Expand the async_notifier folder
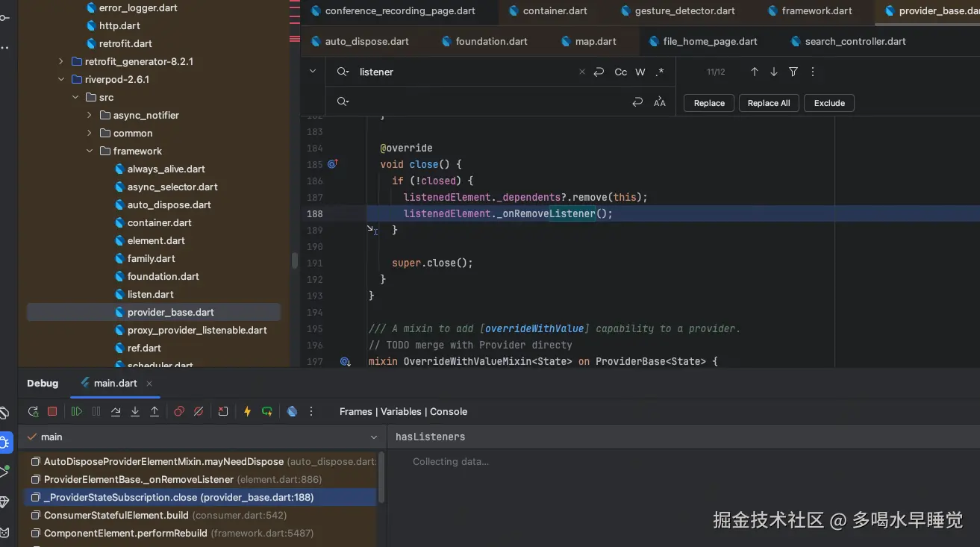The image size is (980, 547). coord(89,115)
